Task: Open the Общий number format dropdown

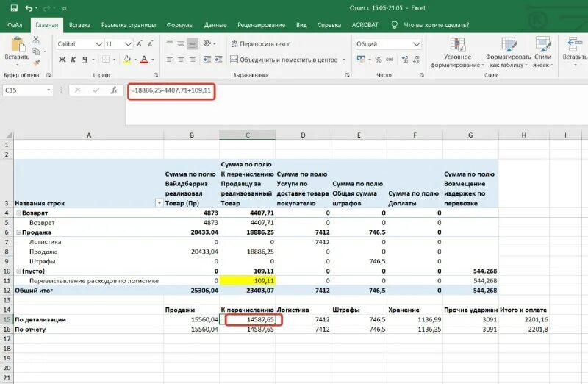Action: tap(417, 44)
